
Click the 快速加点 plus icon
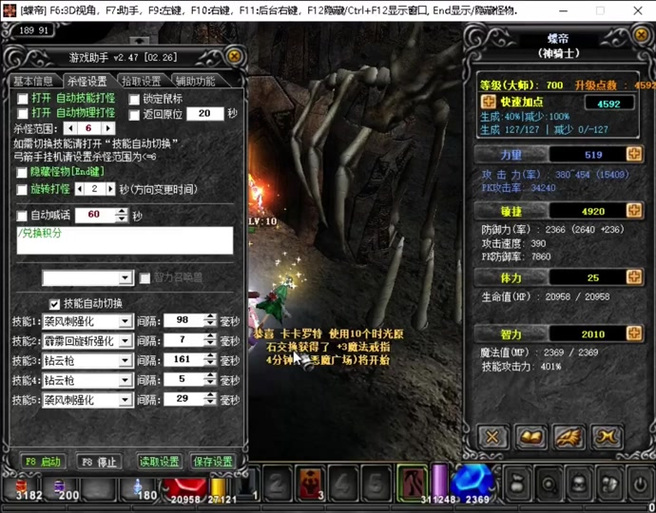(488, 102)
